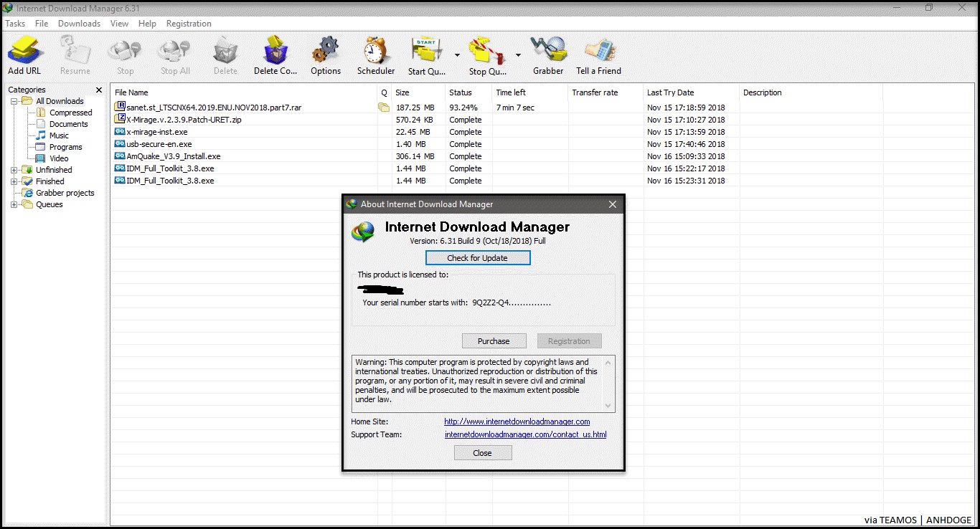
Task: Click the Tell a Friend icon
Action: pos(598,49)
